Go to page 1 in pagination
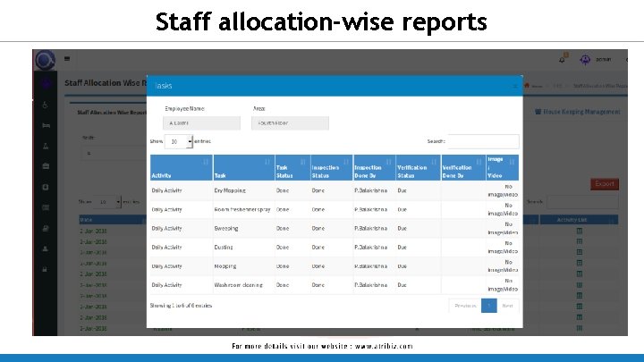The width and height of the screenshot is (644, 362). [x=488, y=306]
